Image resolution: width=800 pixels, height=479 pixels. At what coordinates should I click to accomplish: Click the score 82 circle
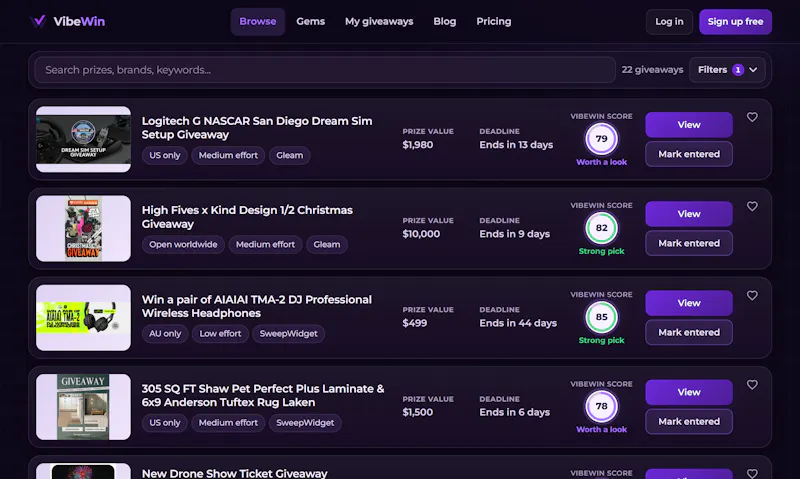tap(602, 228)
